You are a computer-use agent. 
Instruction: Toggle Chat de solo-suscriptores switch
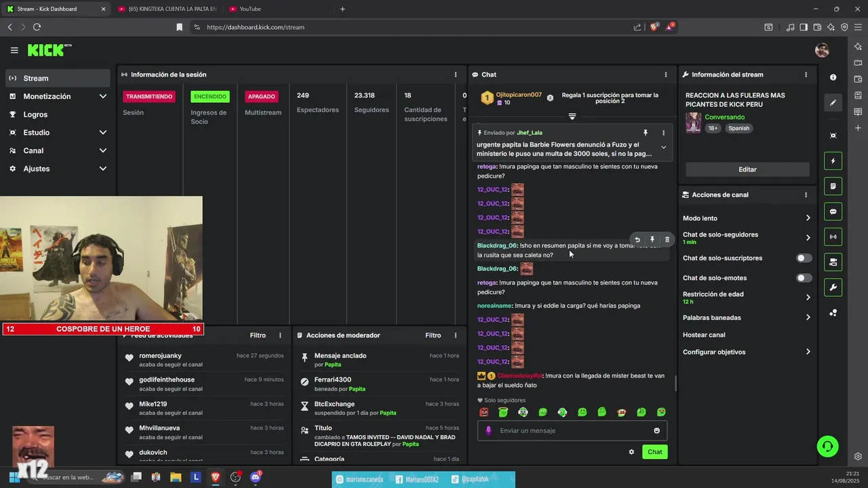point(804,258)
